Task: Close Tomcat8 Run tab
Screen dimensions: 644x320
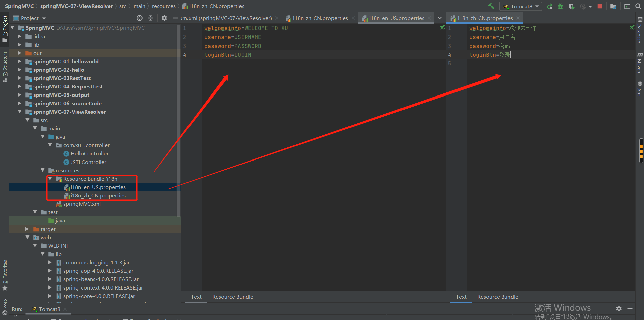Action: (65, 309)
